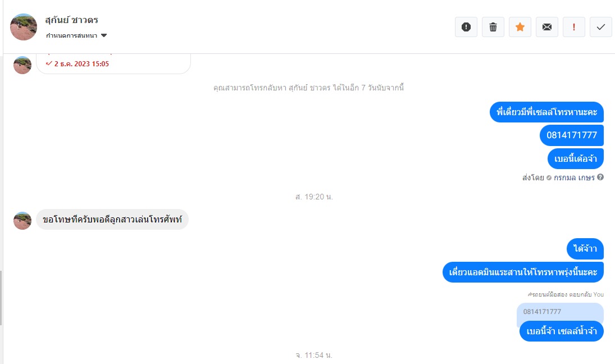
Task: Toggle the orange star follow-up icon
Action: (520, 27)
